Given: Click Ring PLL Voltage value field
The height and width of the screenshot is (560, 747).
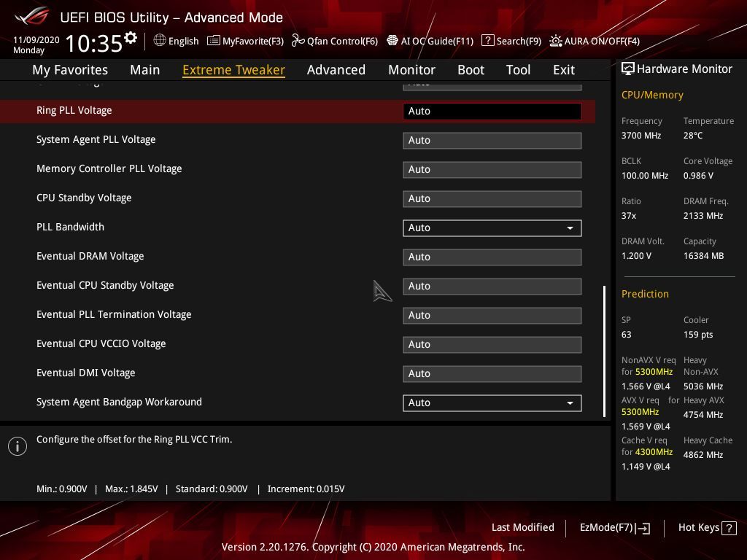Looking at the screenshot, I should point(492,112).
